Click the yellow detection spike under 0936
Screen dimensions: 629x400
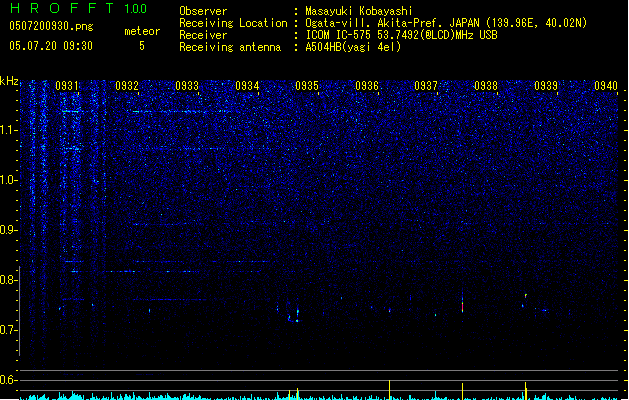click(390, 390)
